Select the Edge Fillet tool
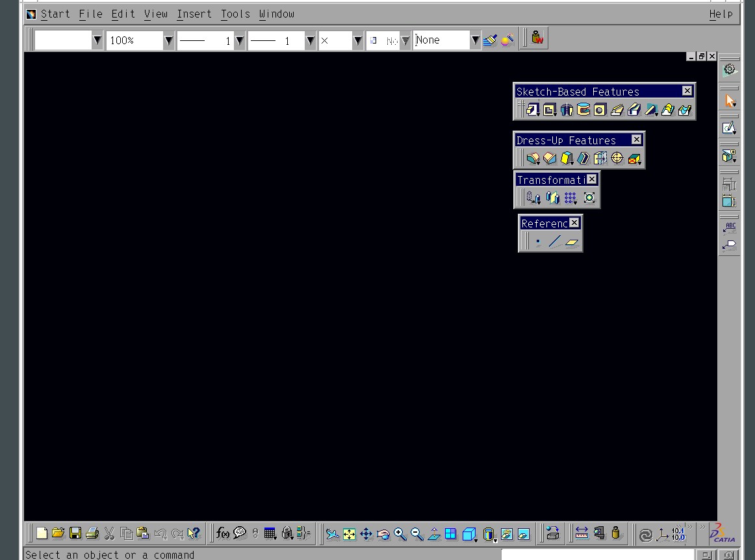The width and height of the screenshot is (755, 560). point(533,159)
